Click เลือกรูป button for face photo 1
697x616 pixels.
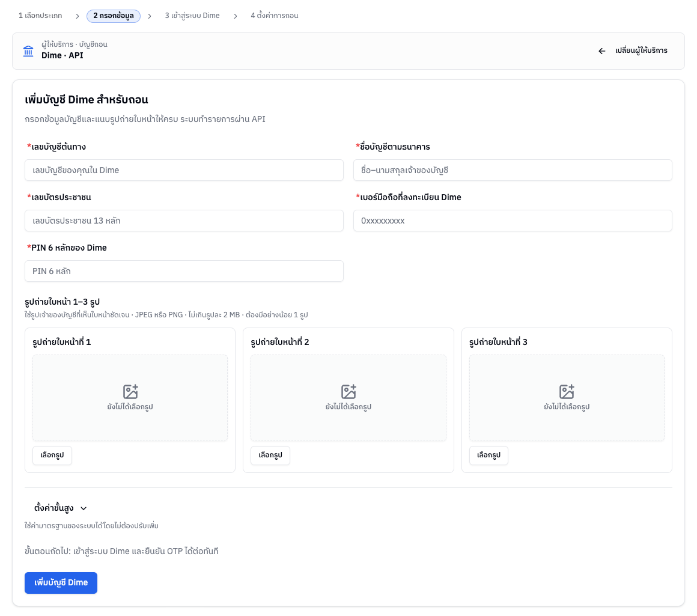point(52,455)
